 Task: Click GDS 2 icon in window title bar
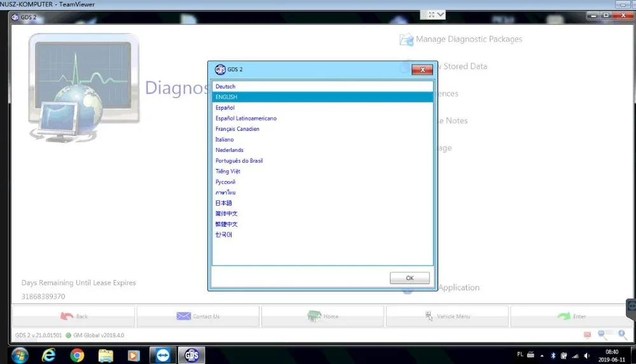pyautogui.click(x=15, y=17)
